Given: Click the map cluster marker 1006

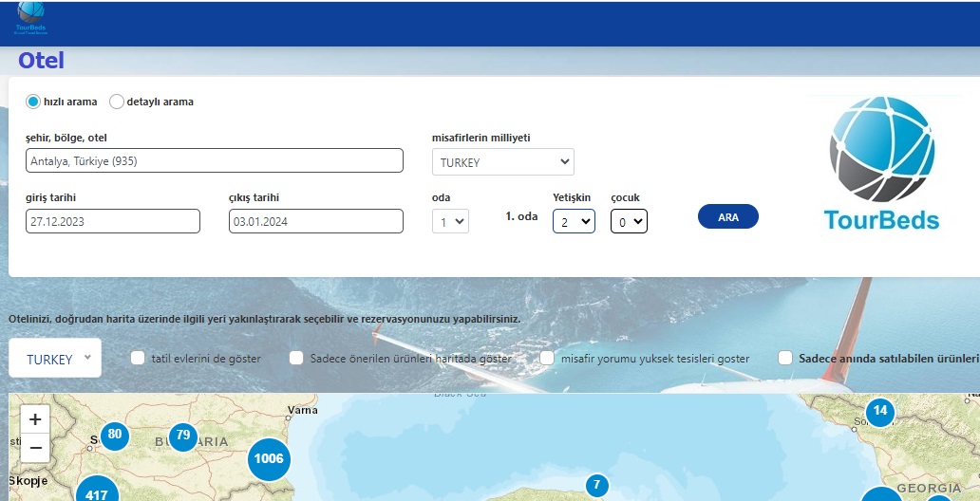Looking at the screenshot, I should tap(270, 459).
